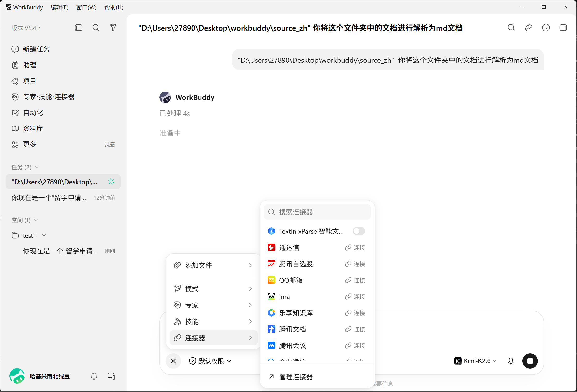Click 新建任务 in the sidebar
Screen dimensions: 577x392
point(63,49)
